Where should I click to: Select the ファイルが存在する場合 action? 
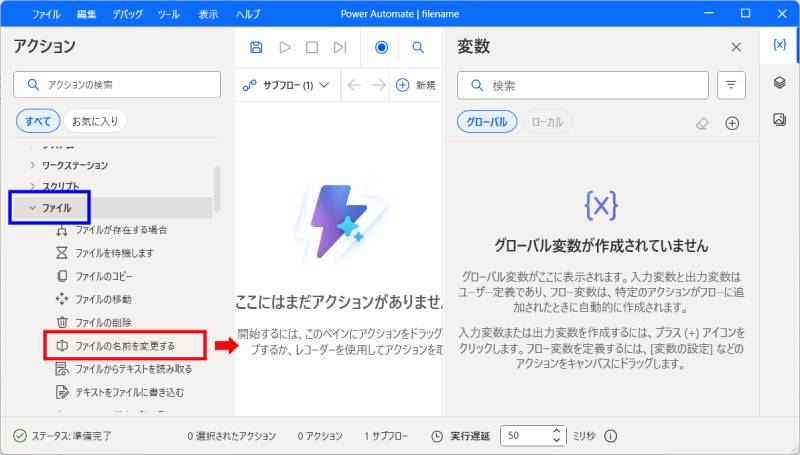click(121, 230)
